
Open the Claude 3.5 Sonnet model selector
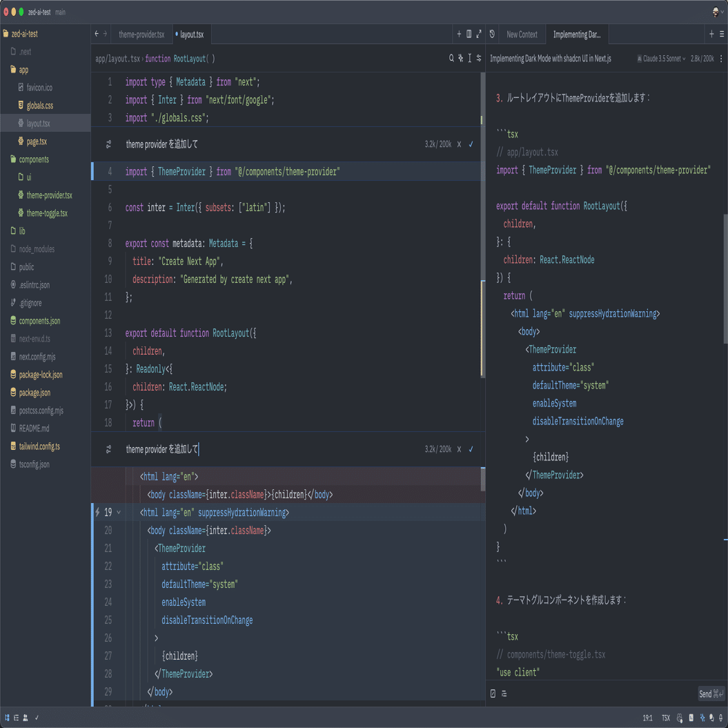point(662,59)
